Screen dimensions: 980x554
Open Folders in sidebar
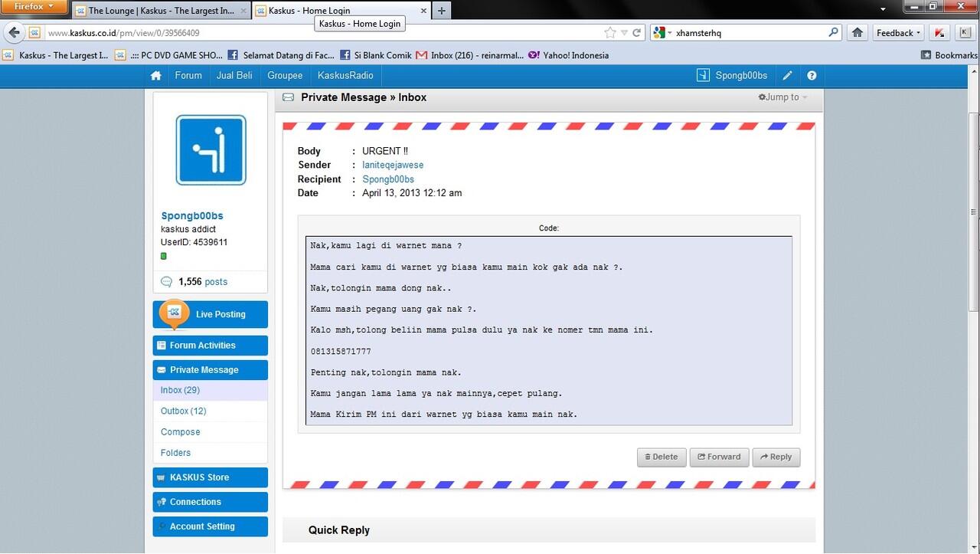176,453
